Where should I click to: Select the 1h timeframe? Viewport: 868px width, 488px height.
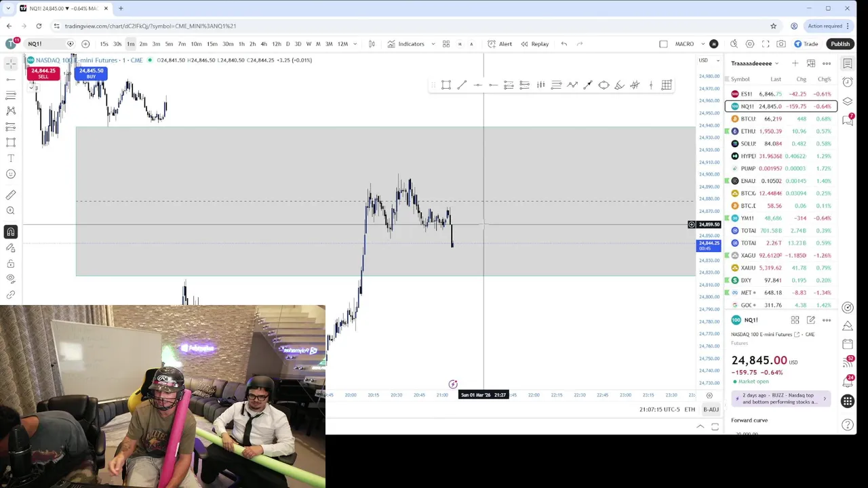tap(241, 44)
